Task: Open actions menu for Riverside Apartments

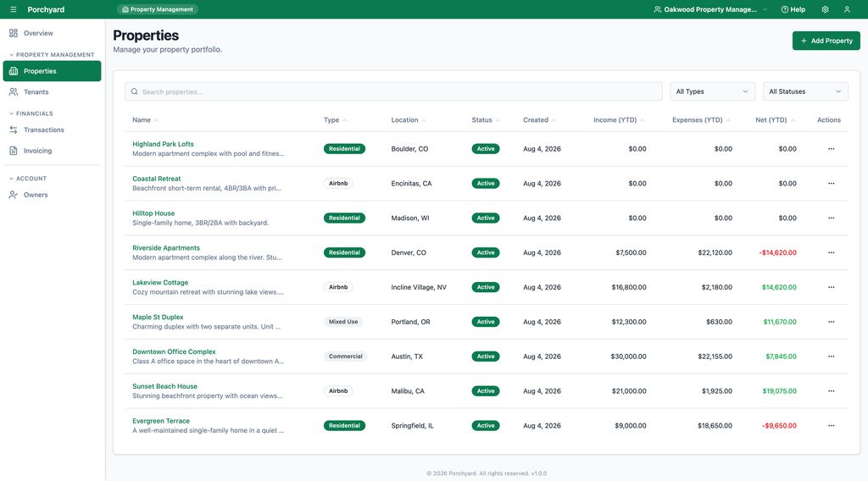Action: click(x=831, y=252)
